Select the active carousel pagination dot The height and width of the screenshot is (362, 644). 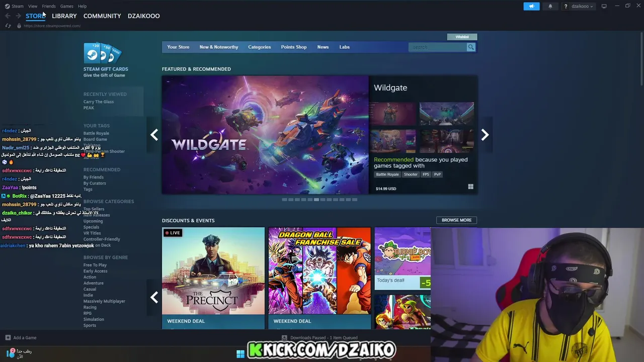coord(316,200)
